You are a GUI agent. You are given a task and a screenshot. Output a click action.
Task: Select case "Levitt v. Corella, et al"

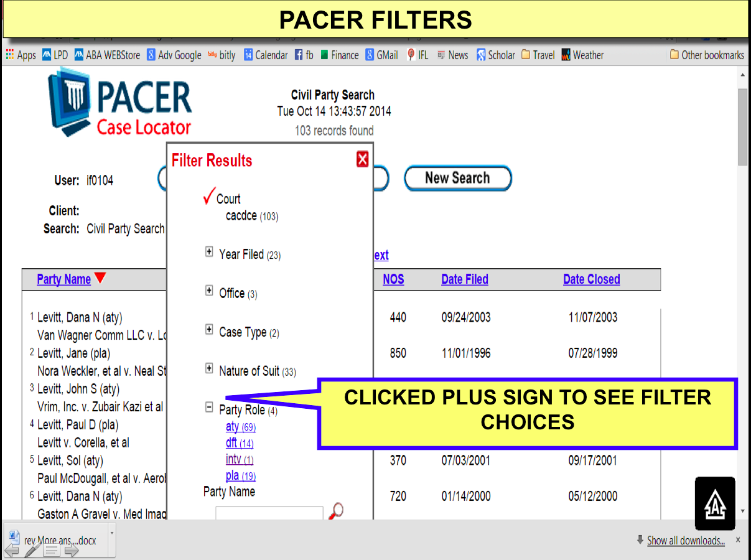[x=83, y=443]
